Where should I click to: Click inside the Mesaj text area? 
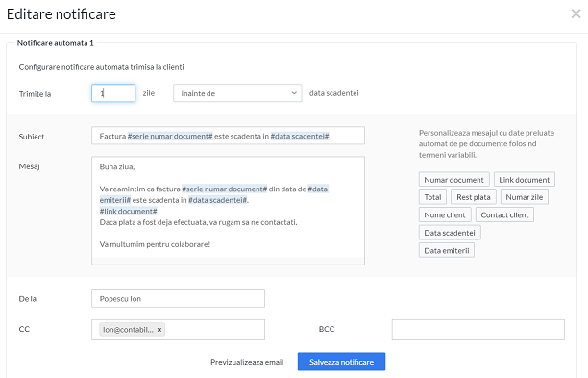228,211
